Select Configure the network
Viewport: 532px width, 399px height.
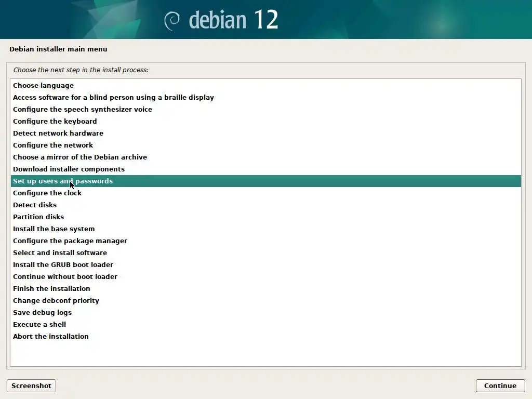(x=265, y=145)
